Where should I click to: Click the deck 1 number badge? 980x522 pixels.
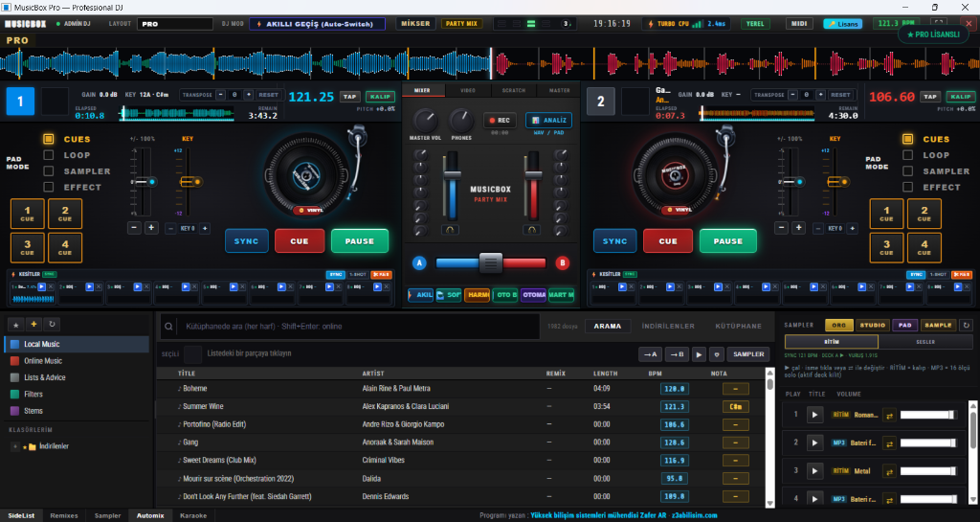point(20,102)
